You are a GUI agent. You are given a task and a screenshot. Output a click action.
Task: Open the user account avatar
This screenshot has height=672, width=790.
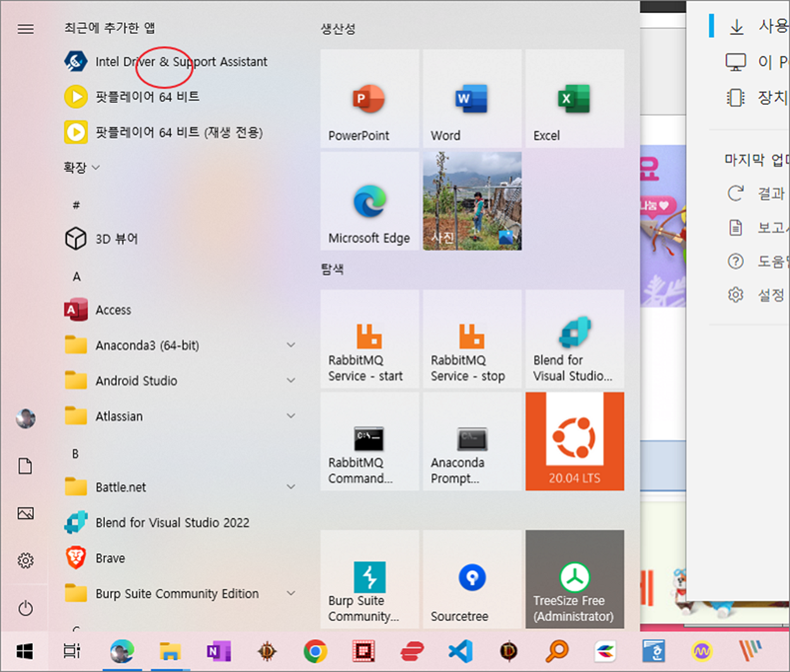pyautogui.click(x=25, y=418)
